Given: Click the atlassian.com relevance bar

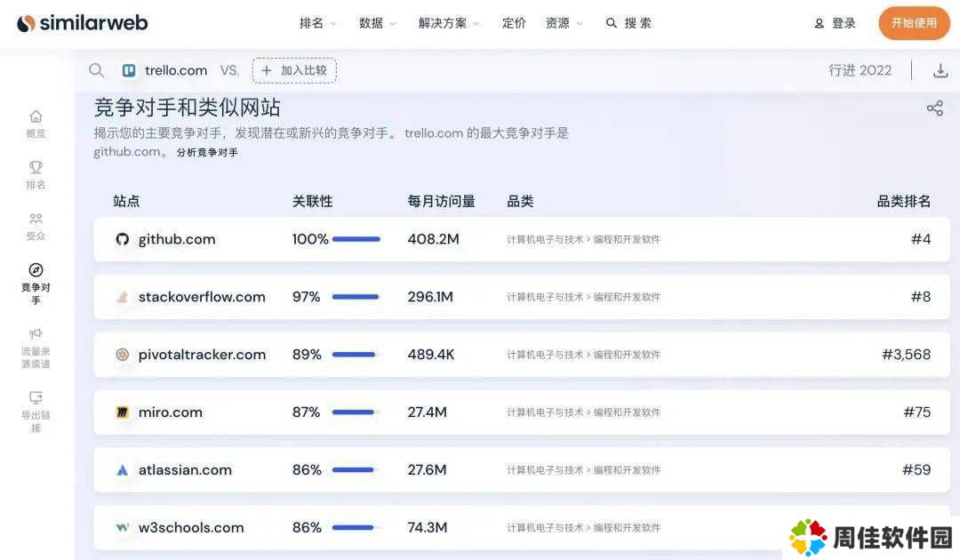Looking at the screenshot, I should [356, 470].
